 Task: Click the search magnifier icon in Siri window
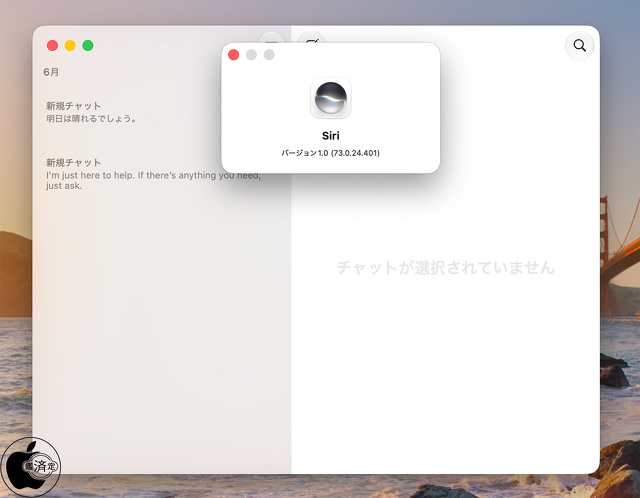pyautogui.click(x=580, y=45)
